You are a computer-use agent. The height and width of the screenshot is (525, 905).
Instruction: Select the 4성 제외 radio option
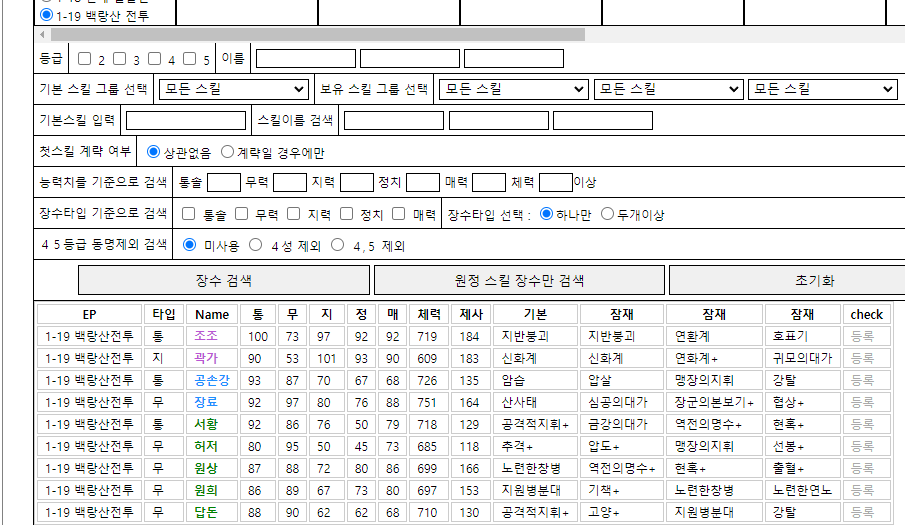(256, 245)
